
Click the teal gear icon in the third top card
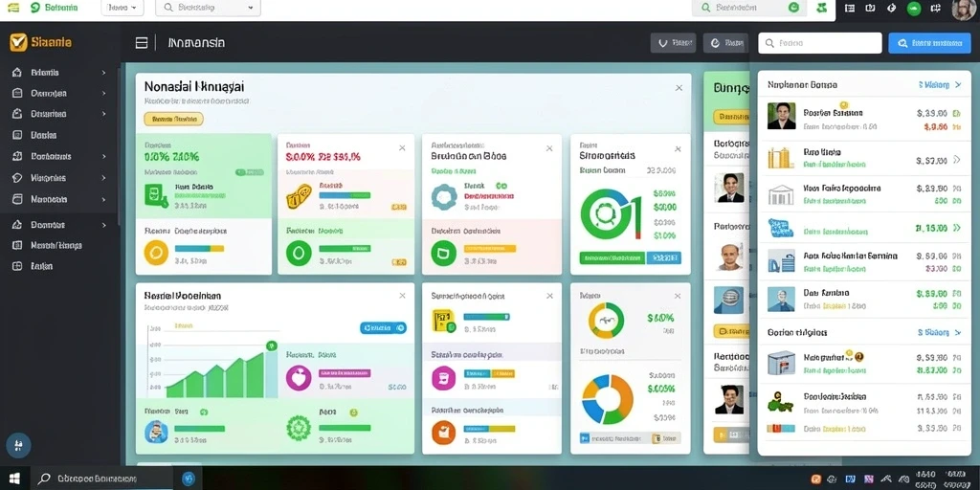(444, 196)
